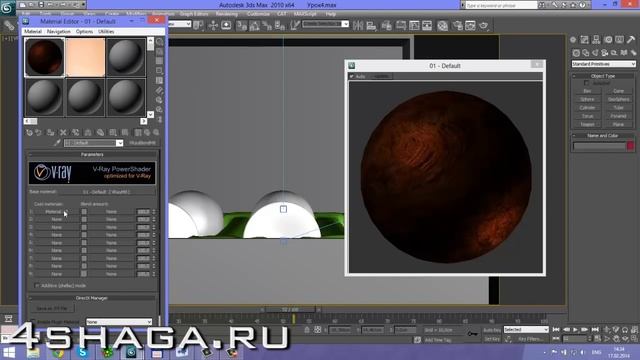Select the Cameras category icon
The image size is (640, 360).
click(x=604, y=53)
